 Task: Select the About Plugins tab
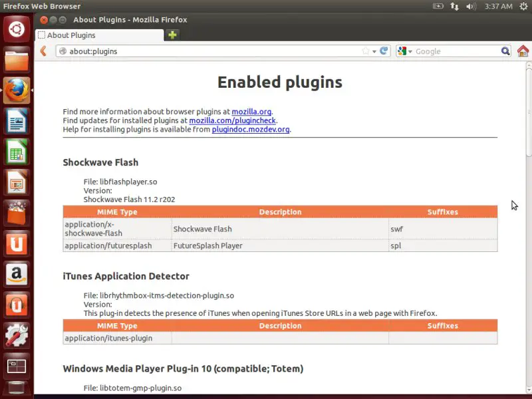click(99, 35)
